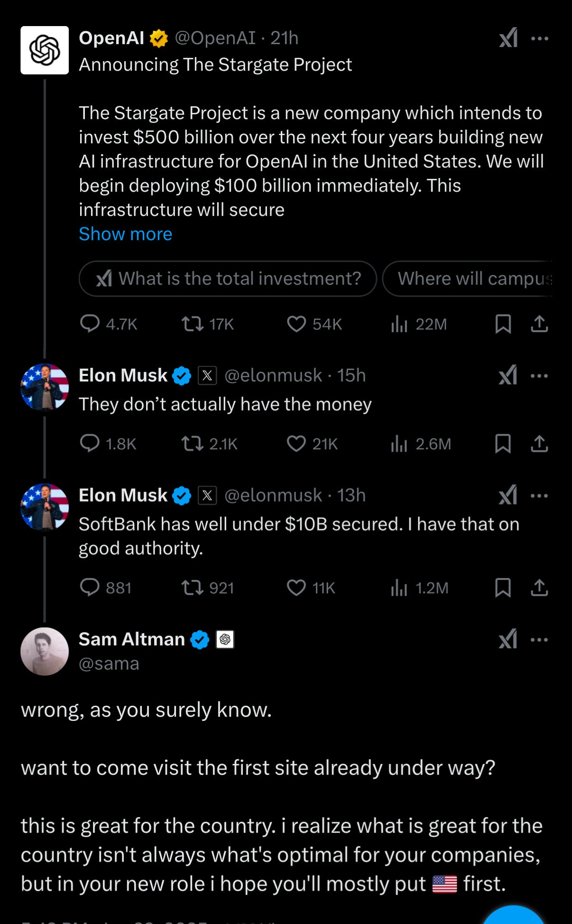Viewport: 572px width, 924px height.
Task: Repost Elon Musk's 15h reply
Action: click(x=209, y=444)
